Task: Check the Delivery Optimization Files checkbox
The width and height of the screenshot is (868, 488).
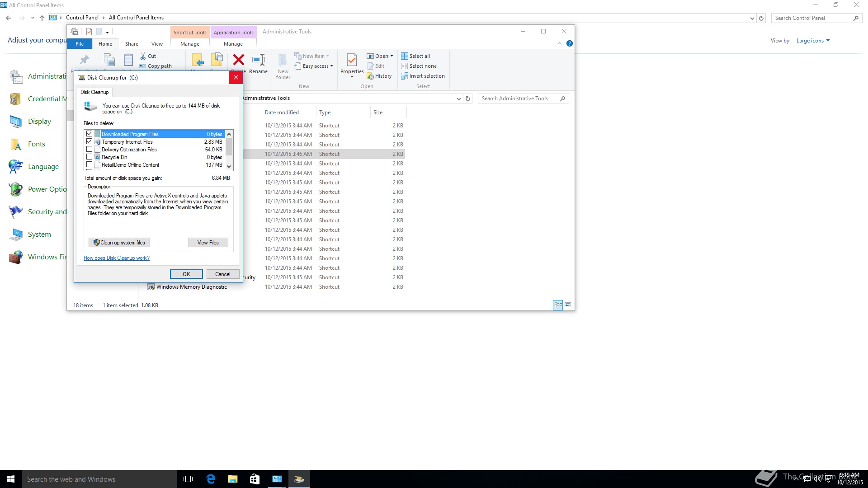Action: [89, 149]
